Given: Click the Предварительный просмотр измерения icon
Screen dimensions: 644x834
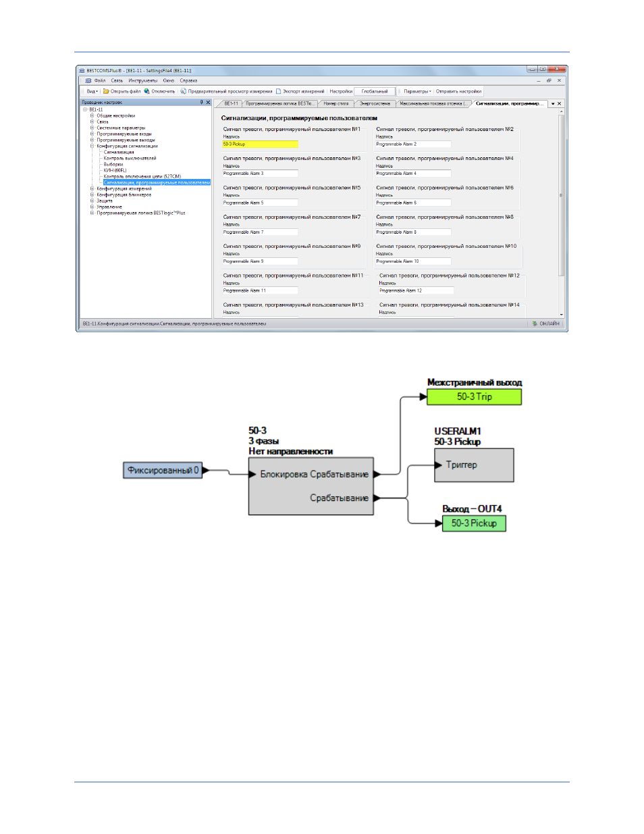Looking at the screenshot, I should tap(183, 91).
